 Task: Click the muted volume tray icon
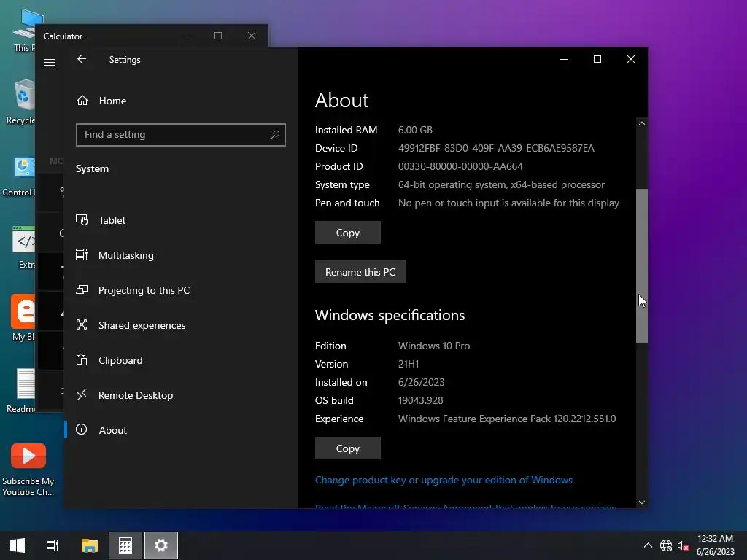(x=683, y=545)
